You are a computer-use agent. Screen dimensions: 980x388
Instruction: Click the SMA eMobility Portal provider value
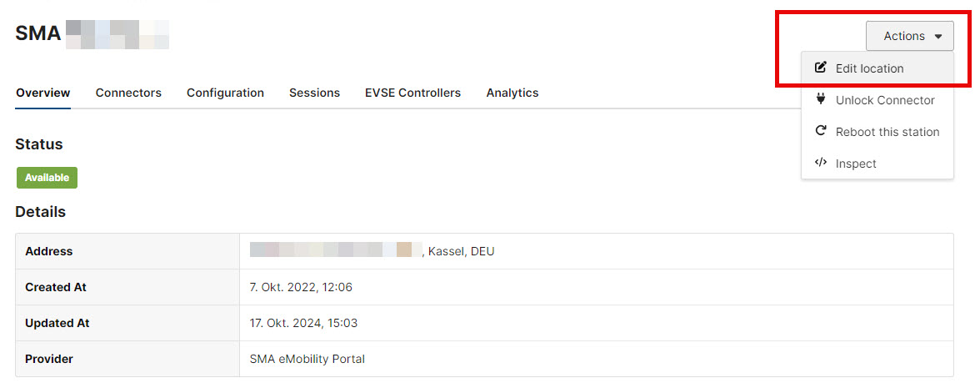[x=307, y=359]
